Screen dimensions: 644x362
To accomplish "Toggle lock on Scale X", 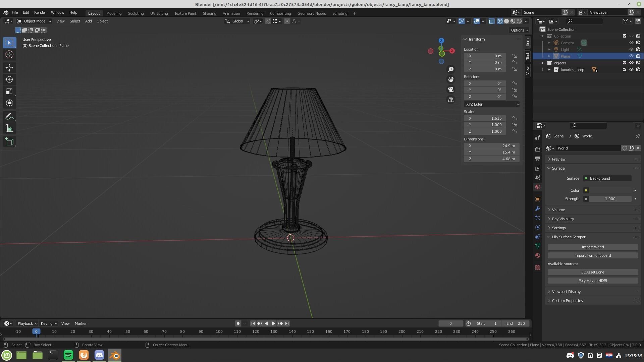I will 515,118.
